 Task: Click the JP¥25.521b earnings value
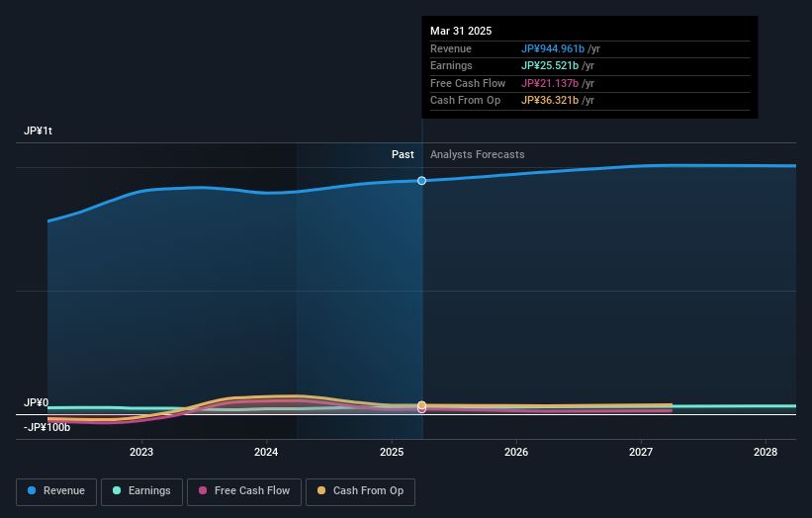pos(550,65)
